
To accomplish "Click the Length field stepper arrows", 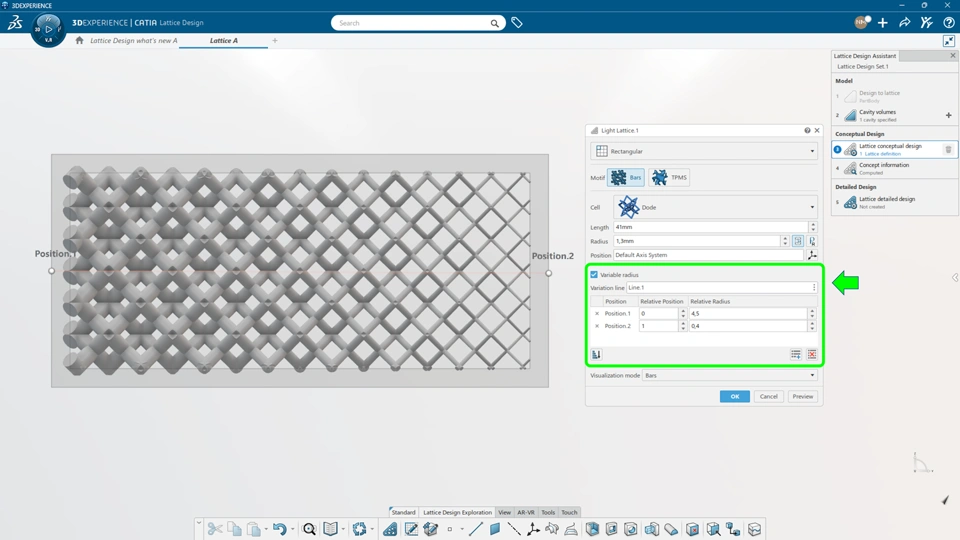I will click(812, 227).
